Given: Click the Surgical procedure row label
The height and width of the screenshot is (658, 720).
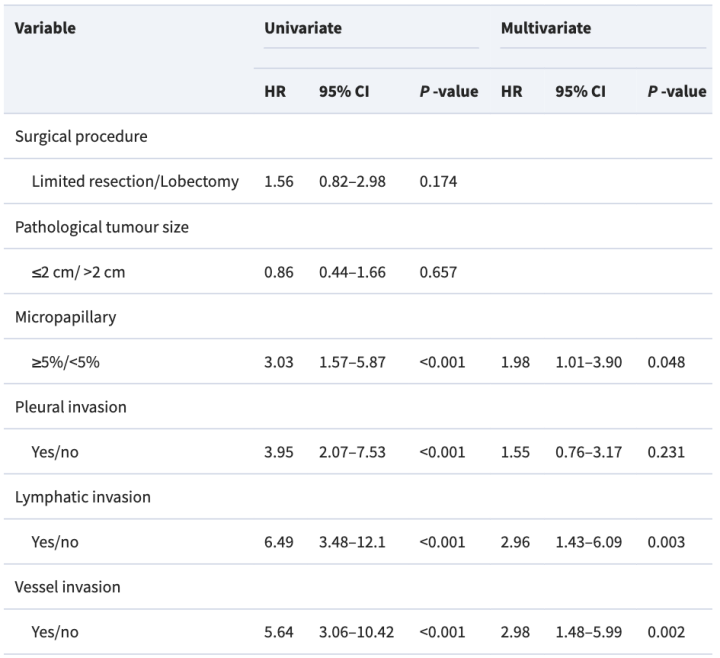Looking at the screenshot, I should coord(82,137).
